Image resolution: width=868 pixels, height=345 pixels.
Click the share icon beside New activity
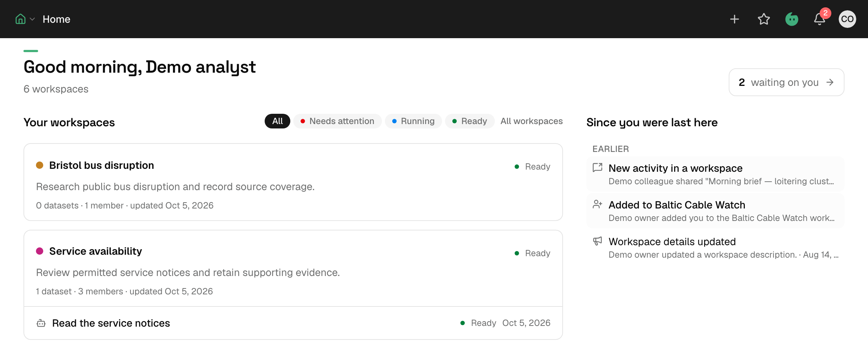597,168
